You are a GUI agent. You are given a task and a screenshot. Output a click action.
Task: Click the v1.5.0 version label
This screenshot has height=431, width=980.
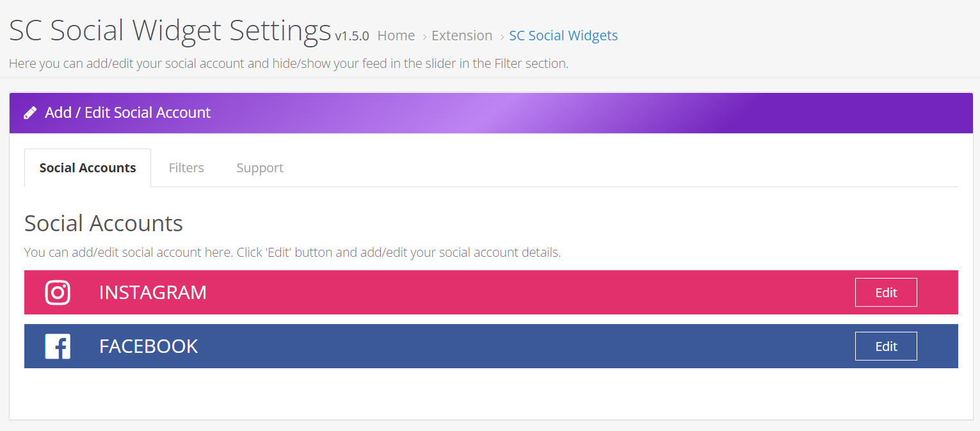[352, 37]
